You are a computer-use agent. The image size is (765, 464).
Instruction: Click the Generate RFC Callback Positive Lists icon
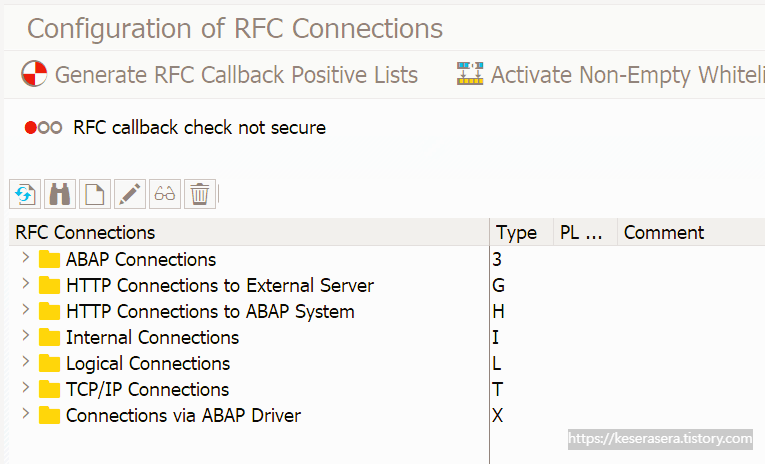click(34, 74)
